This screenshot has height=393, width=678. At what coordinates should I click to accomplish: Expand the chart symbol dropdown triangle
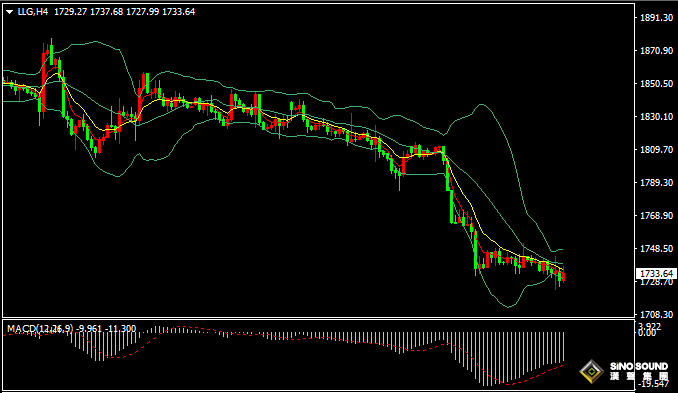(10, 12)
